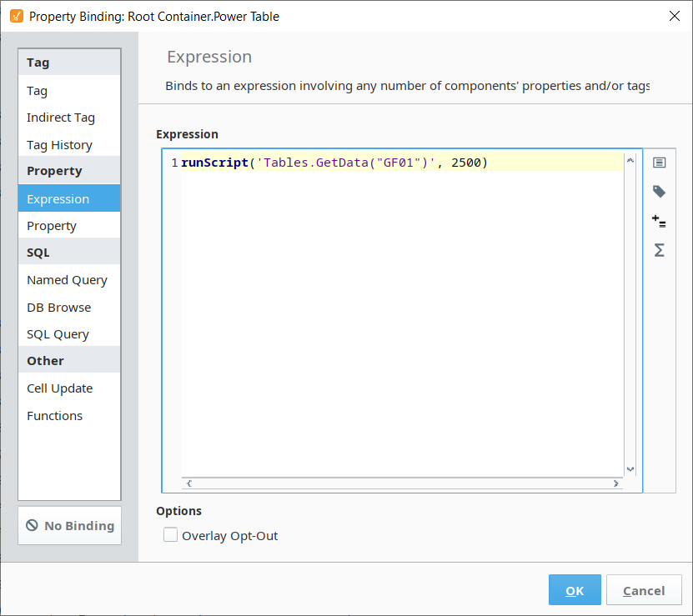693x616 pixels.
Task: Open the DB Browse binding
Action: coord(59,308)
